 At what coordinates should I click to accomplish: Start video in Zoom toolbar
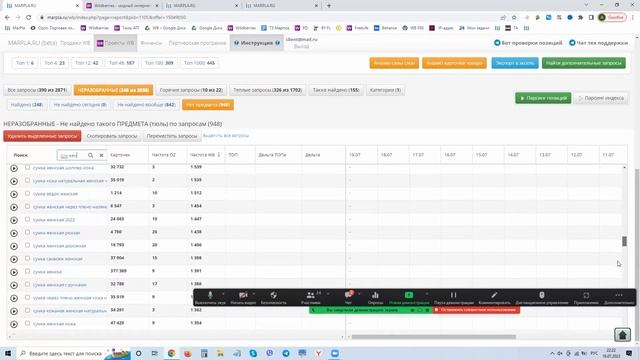pyautogui.click(x=243, y=298)
